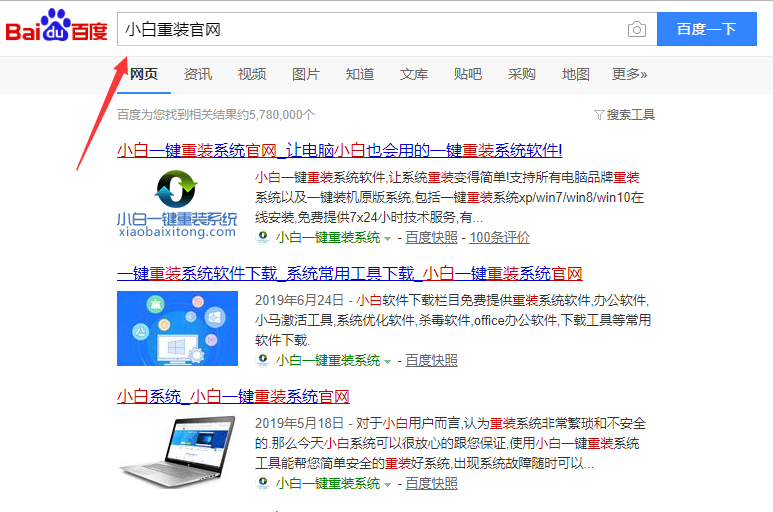Click site favicon under second result
773x512 pixels.
click(x=263, y=360)
